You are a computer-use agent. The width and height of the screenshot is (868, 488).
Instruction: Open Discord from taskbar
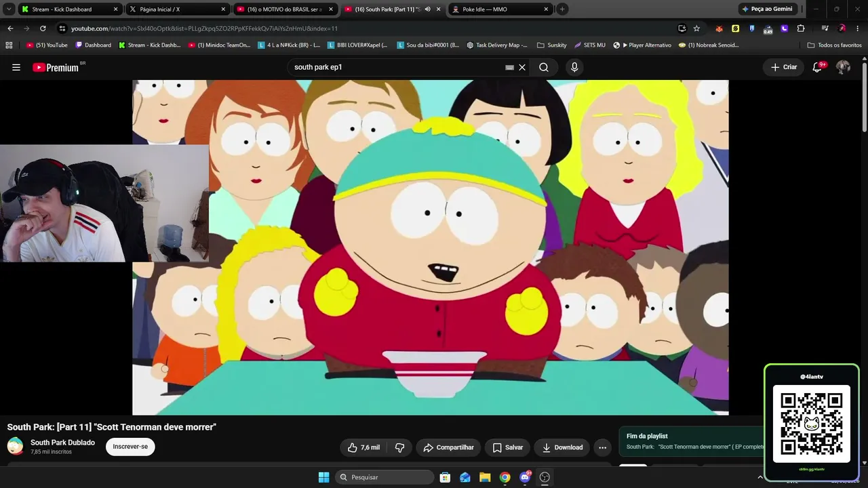click(525, 477)
